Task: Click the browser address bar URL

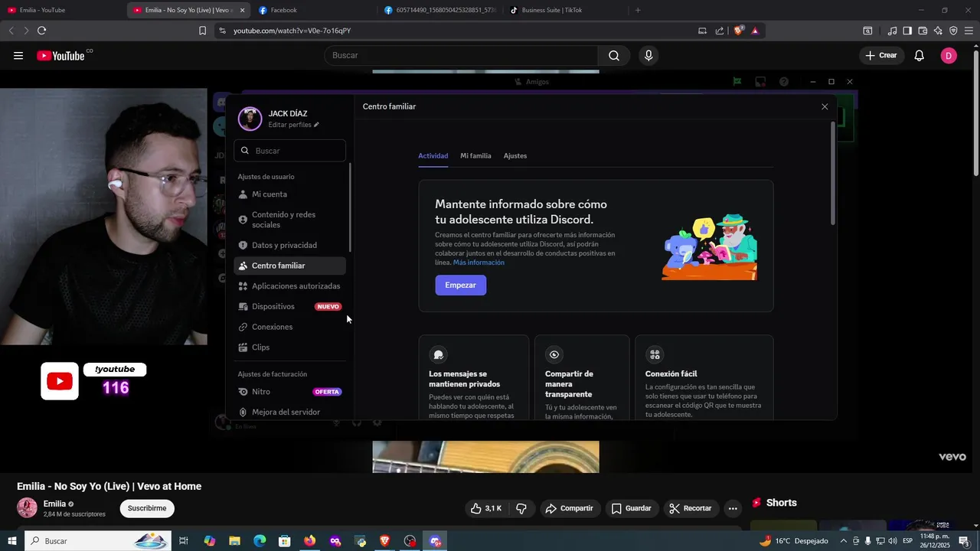Action: [x=292, y=31]
